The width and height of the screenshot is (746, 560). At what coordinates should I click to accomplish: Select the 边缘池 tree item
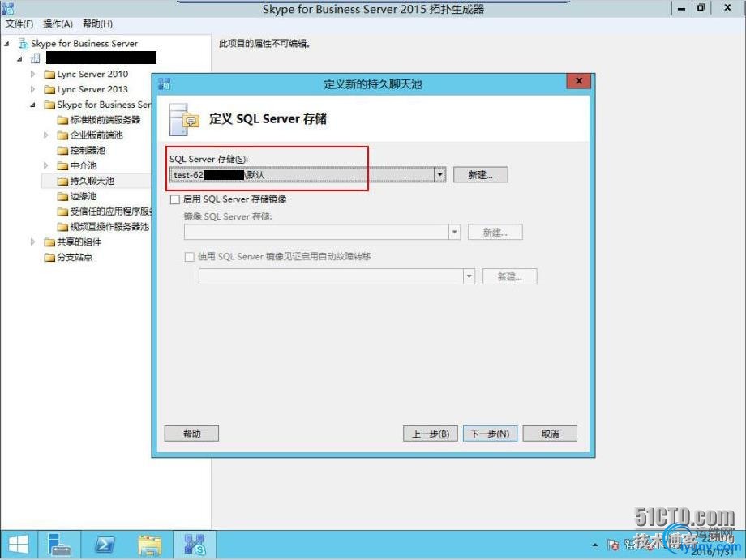(x=84, y=196)
